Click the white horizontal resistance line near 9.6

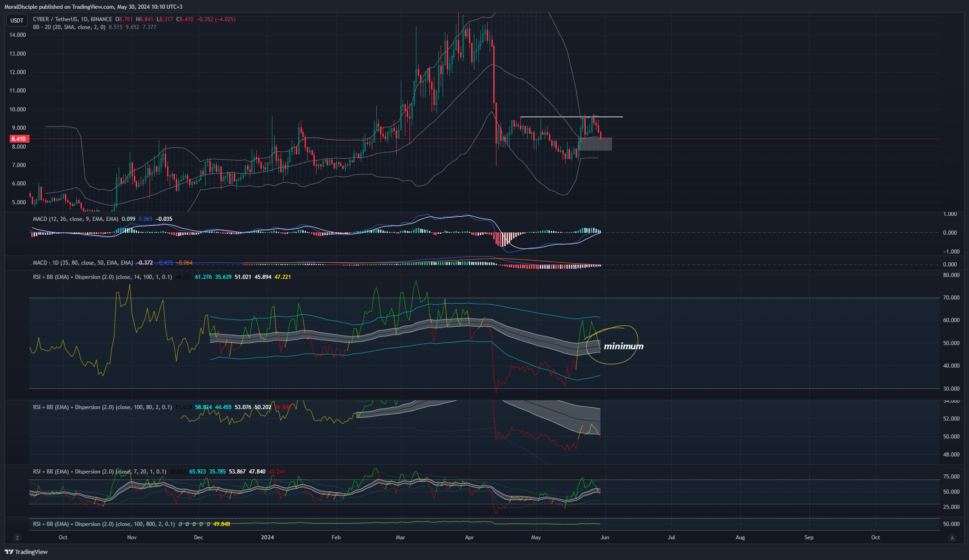tap(571, 117)
